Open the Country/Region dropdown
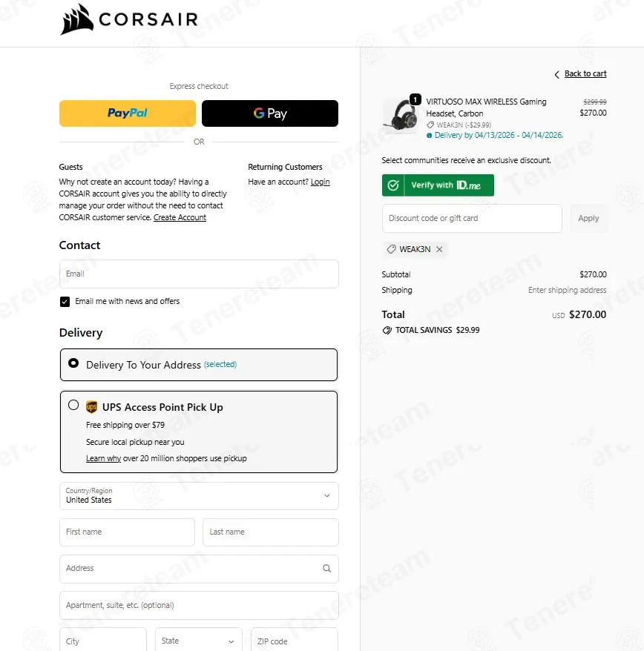This screenshot has width=644, height=651. coord(199,496)
